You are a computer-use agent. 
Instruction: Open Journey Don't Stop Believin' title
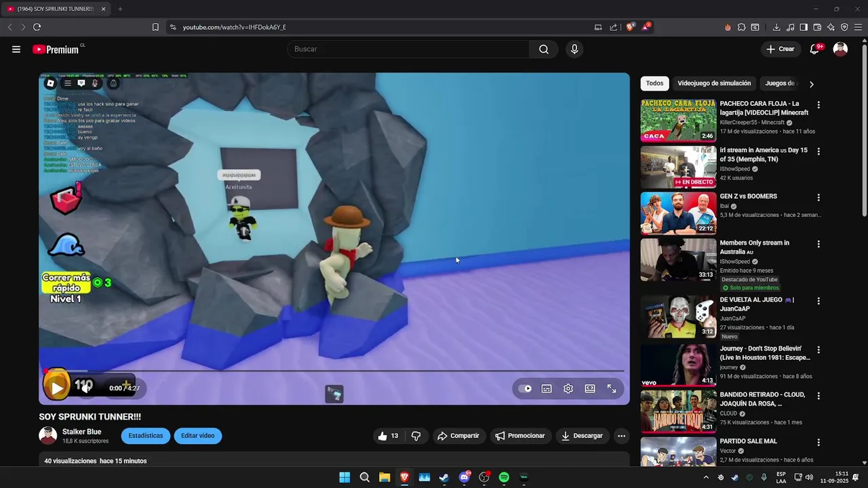[x=765, y=353]
